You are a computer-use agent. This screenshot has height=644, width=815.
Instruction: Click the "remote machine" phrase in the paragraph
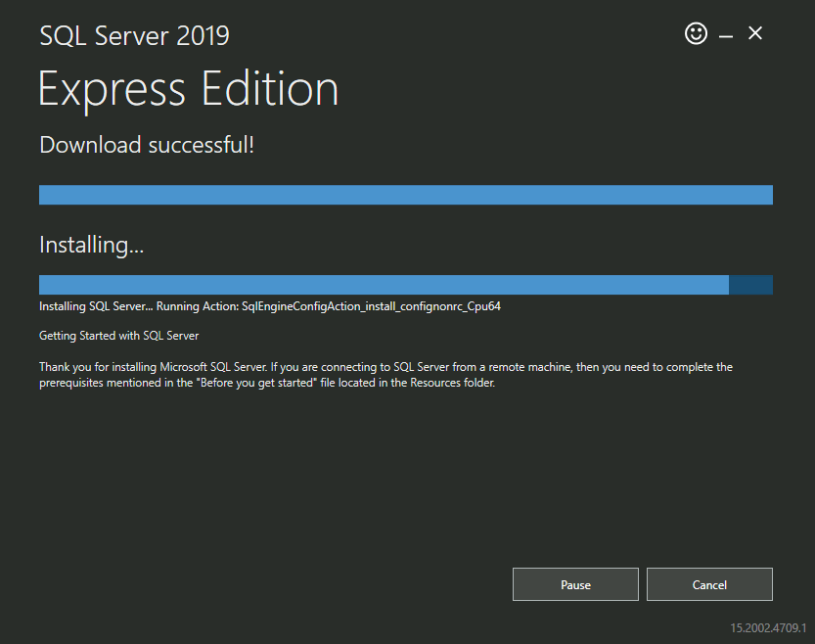coord(529,367)
